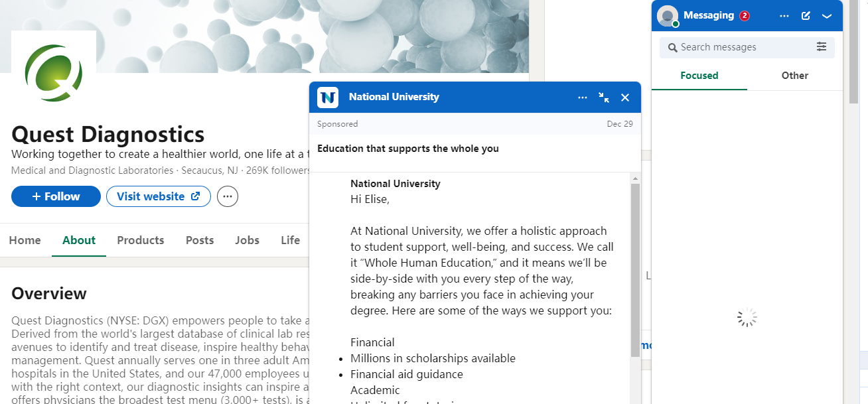
Task: Click the profile avatar in Messaging header
Action: coord(668,16)
